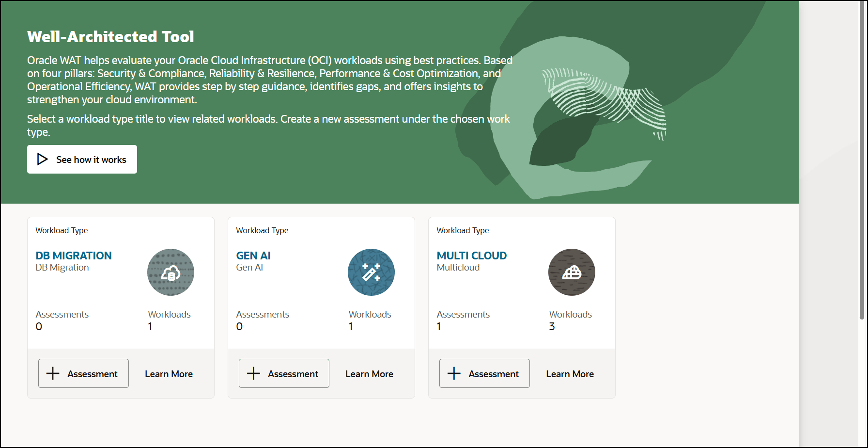Click the Gen AI magic wand icon

(371, 272)
